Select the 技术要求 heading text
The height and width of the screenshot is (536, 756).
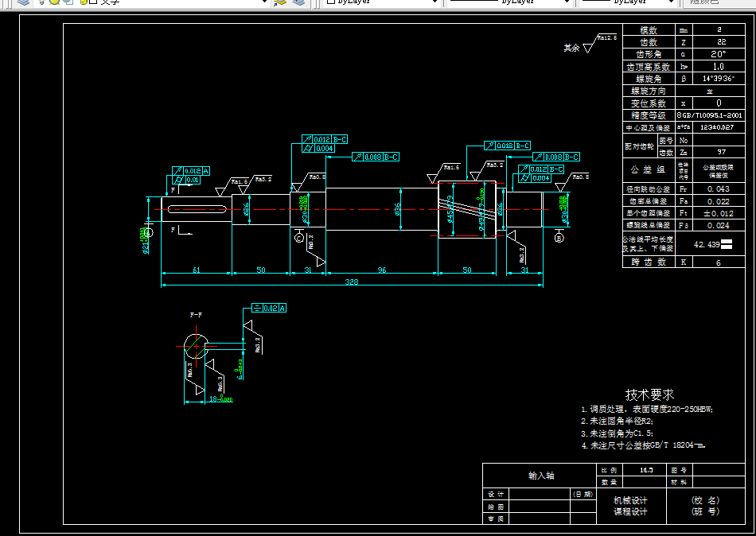click(649, 394)
